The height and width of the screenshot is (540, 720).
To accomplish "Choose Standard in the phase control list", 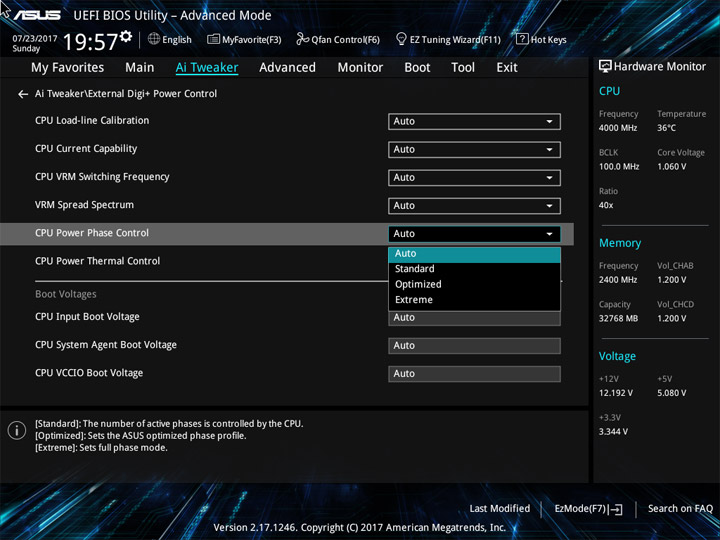I will [x=474, y=269].
